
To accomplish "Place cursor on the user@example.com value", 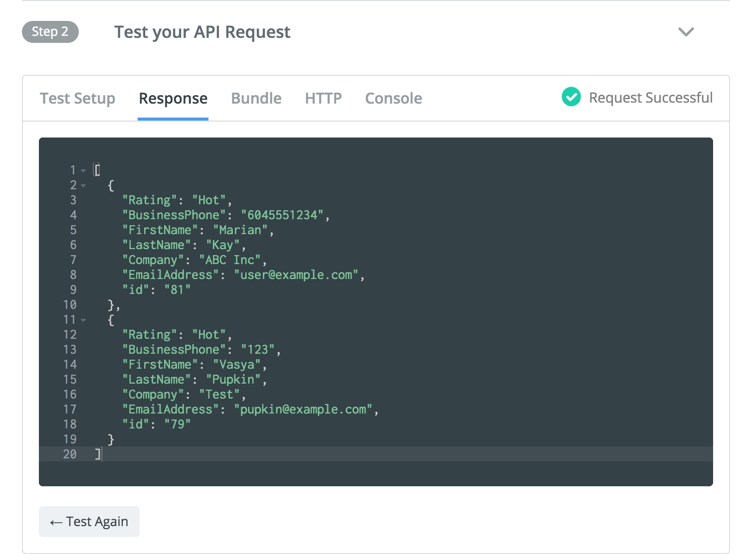I will pos(296,275).
